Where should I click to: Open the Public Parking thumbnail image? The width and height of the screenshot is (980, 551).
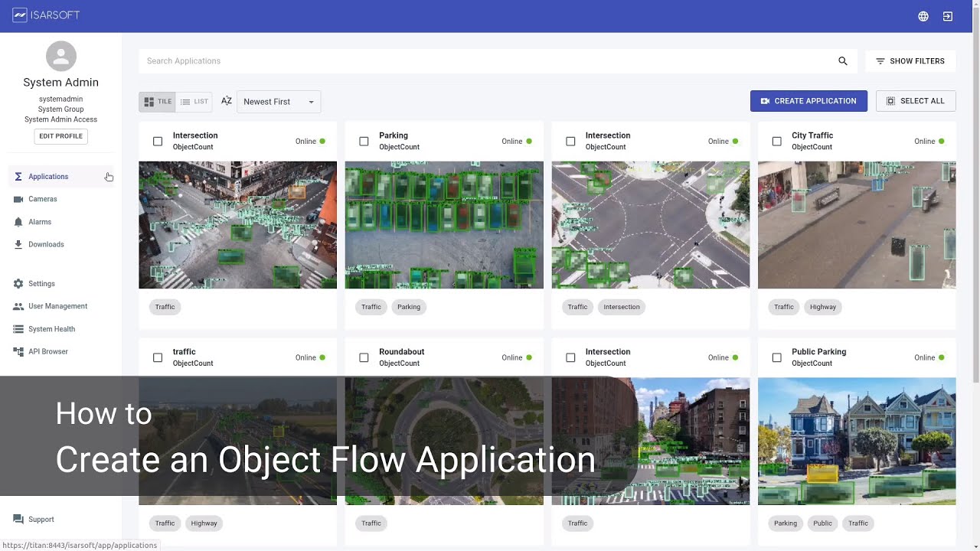click(857, 442)
